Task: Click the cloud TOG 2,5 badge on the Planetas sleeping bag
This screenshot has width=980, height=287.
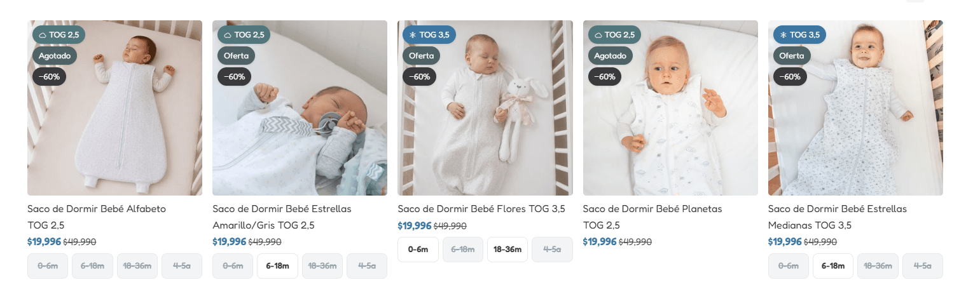Action: coord(614,34)
